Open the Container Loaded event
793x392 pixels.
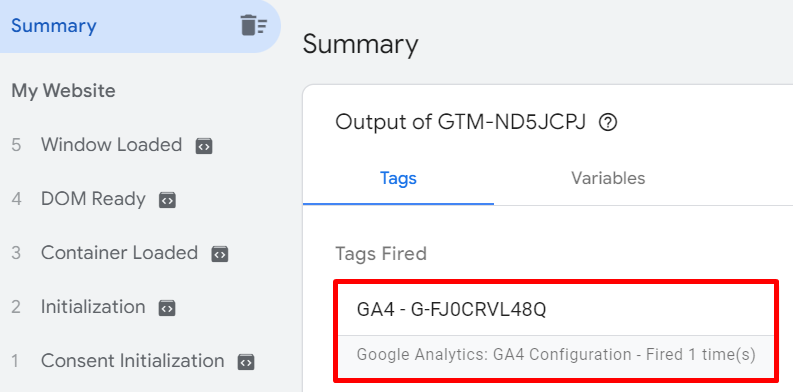pos(119,253)
